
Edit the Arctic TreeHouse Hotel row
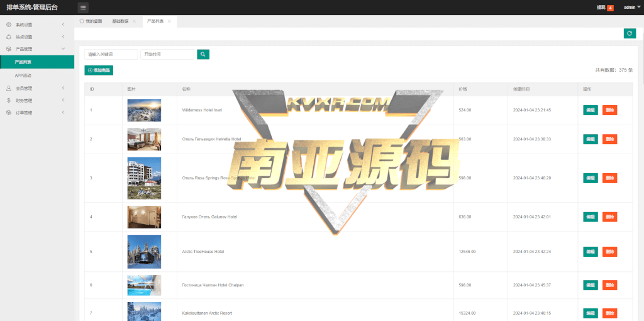tap(591, 252)
